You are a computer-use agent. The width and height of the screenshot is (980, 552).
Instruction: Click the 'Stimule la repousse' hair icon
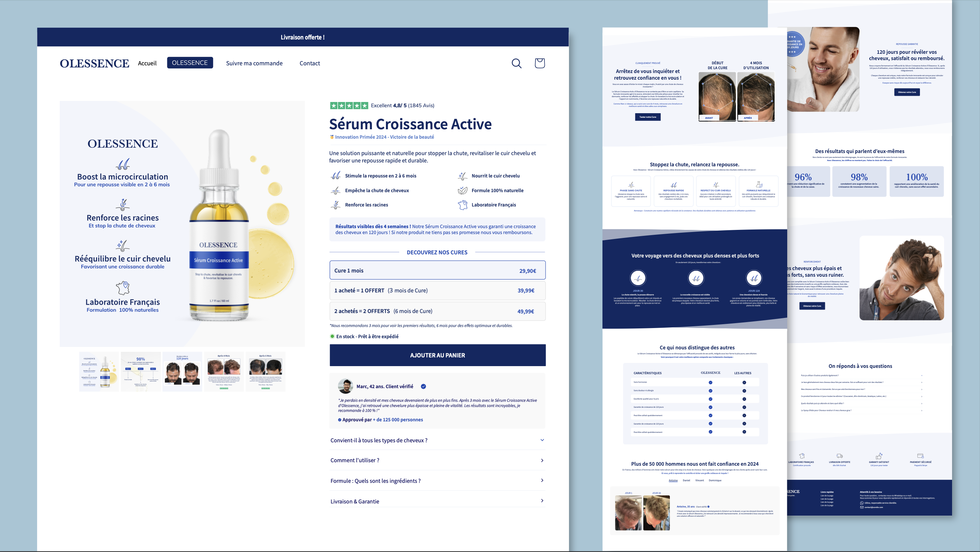[336, 175]
